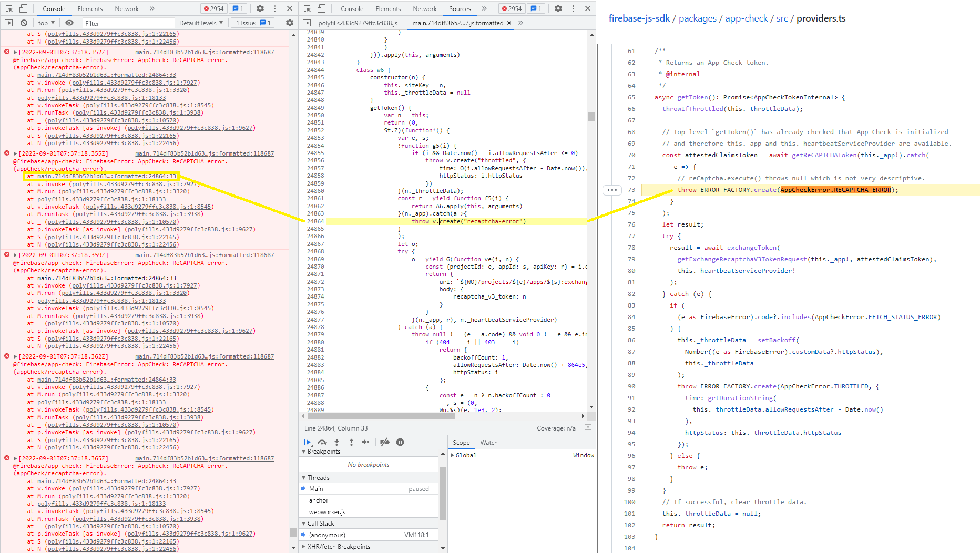980x553 pixels.
Task: Open src breadcrumb link
Action: coord(782,18)
